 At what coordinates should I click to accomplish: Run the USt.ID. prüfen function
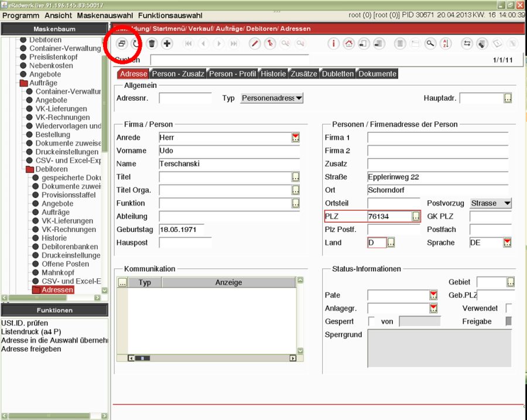pos(25,323)
